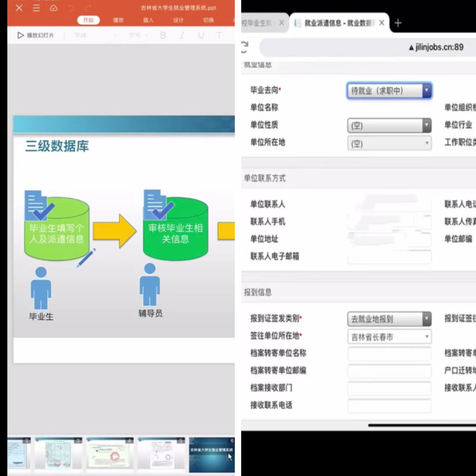
Task: Expand the 报到证签发类别 dropdown
Action: (x=389, y=319)
